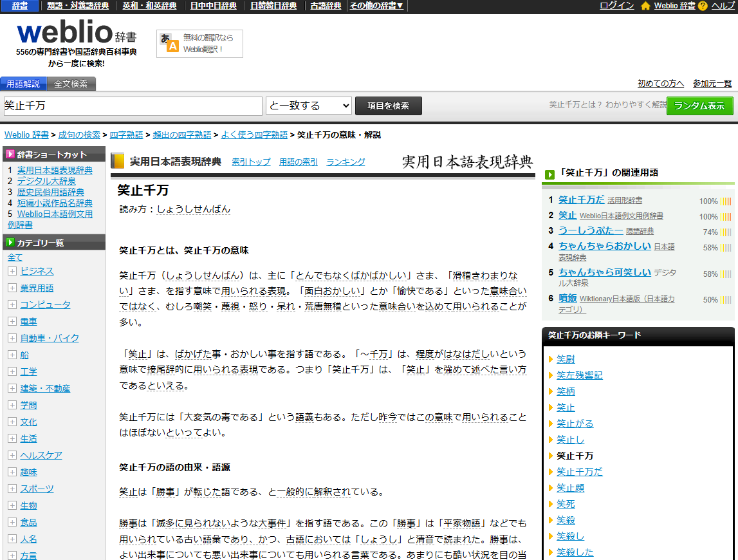Expand the 船 category
This screenshot has height=560, width=738.
pyautogui.click(x=12, y=355)
